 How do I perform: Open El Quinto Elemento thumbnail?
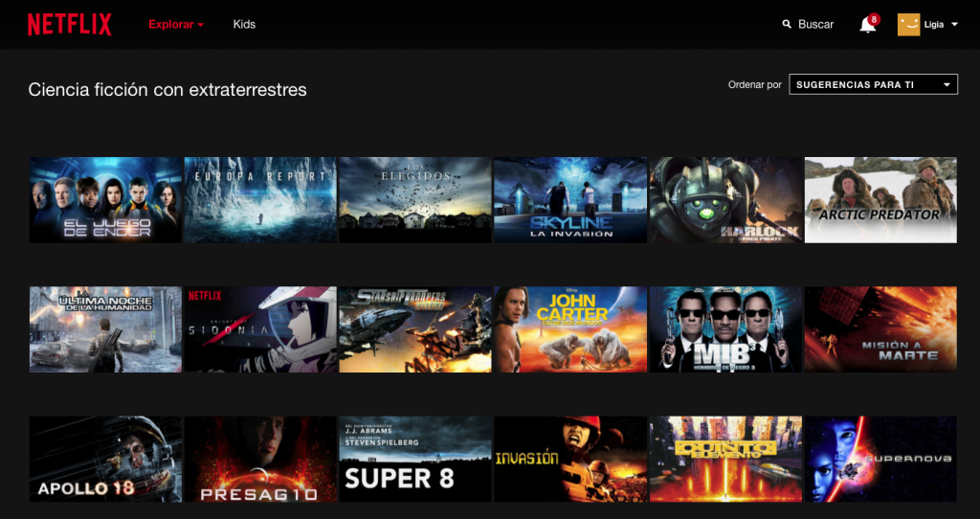(725, 460)
